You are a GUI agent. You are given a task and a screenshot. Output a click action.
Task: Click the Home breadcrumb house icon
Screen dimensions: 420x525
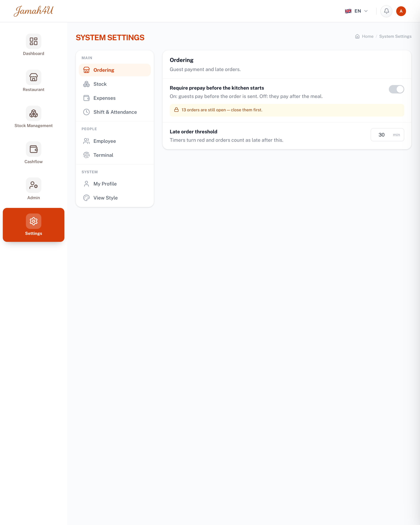pos(357,37)
